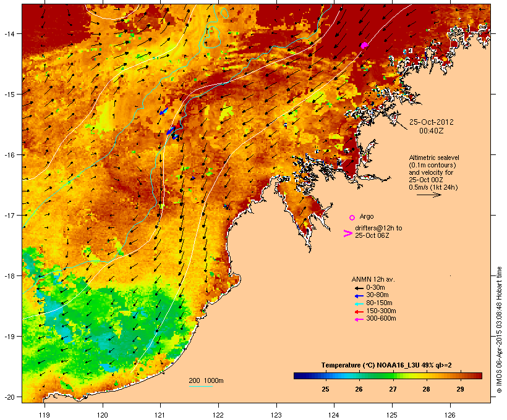
Task: Click the magenta 300-600m arrow legend symbol
Action: (x=359, y=319)
